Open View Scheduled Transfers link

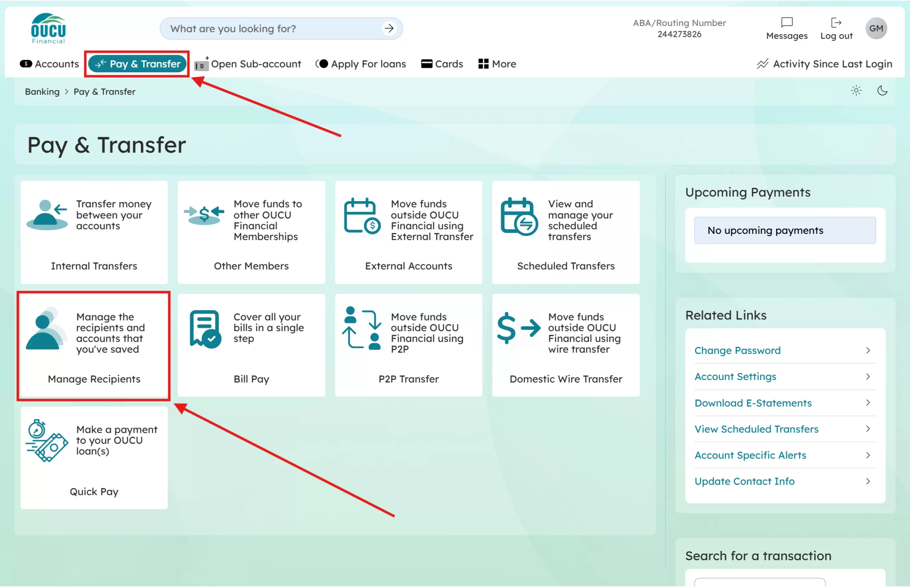(x=756, y=429)
